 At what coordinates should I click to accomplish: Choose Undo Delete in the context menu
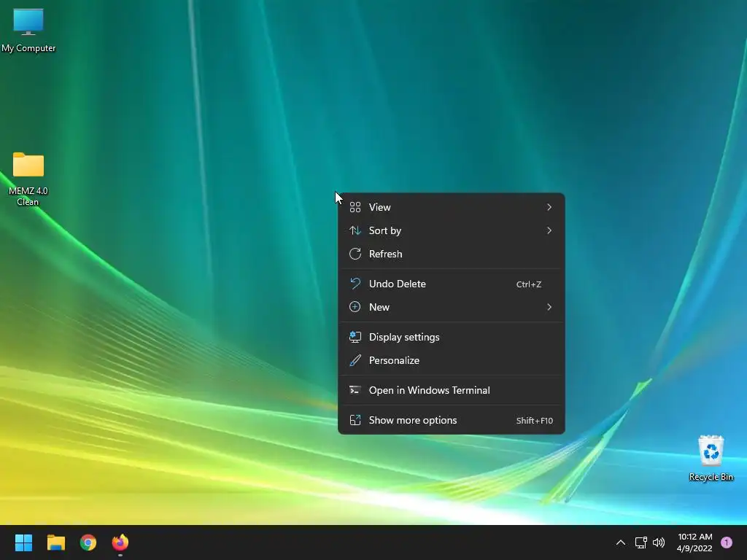coord(451,284)
